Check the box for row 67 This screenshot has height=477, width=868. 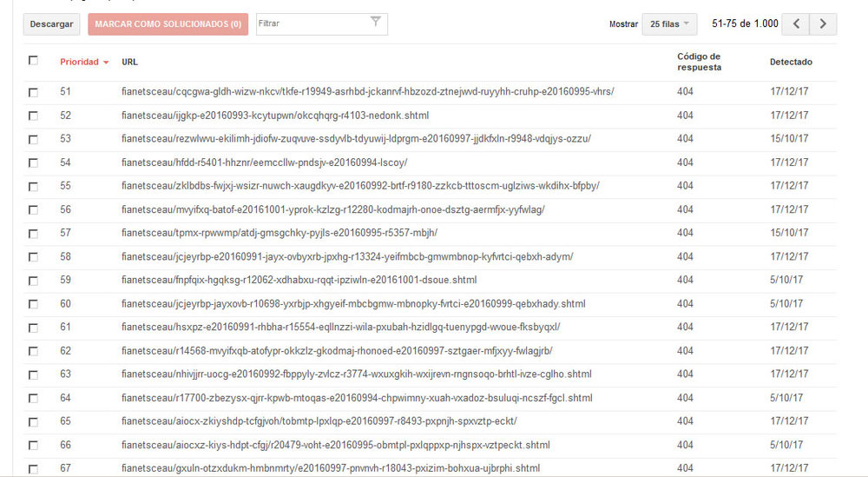pyautogui.click(x=33, y=469)
